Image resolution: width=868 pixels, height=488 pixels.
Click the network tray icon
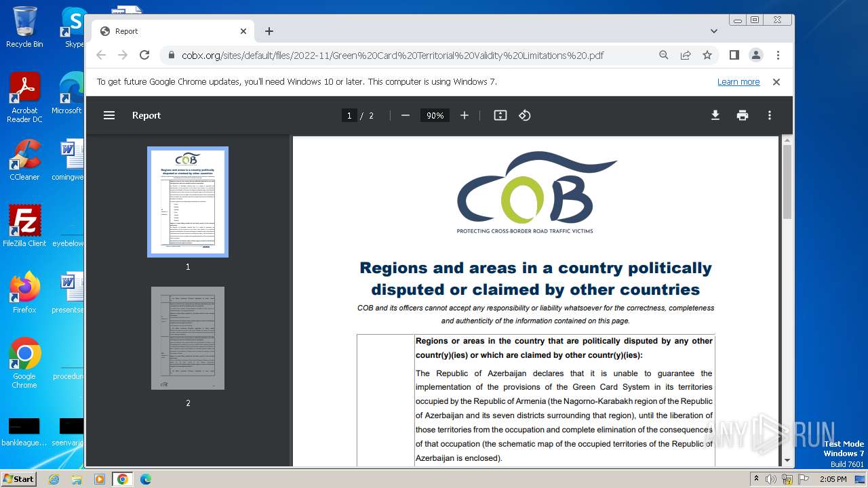click(x=787, y=479)
